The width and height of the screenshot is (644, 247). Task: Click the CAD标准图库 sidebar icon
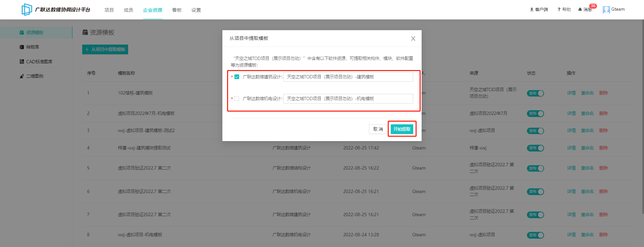(x=22, y=61)
